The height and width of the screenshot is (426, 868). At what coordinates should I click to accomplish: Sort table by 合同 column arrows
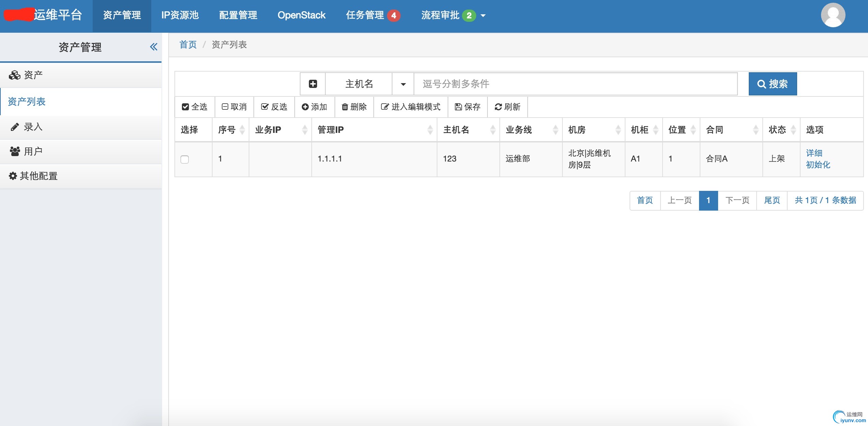[756, 130]
